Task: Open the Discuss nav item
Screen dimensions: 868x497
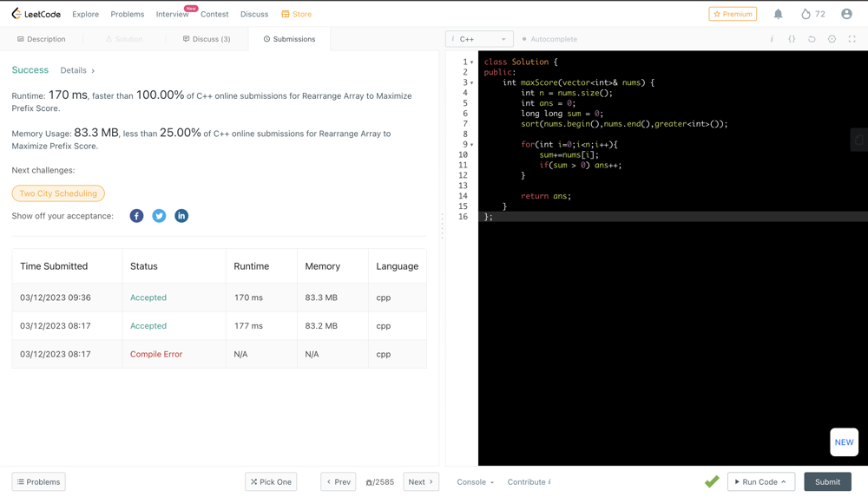Action: (254, 14)
